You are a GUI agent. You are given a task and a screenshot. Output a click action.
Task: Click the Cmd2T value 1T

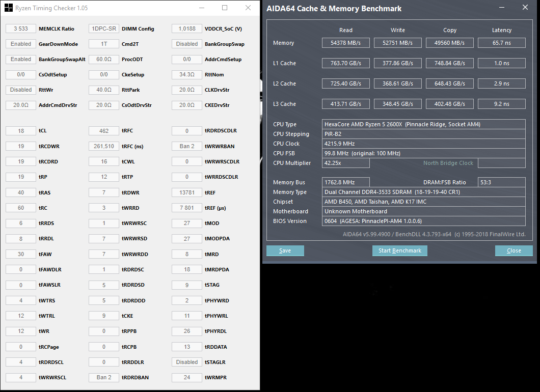tap(103, 44)
